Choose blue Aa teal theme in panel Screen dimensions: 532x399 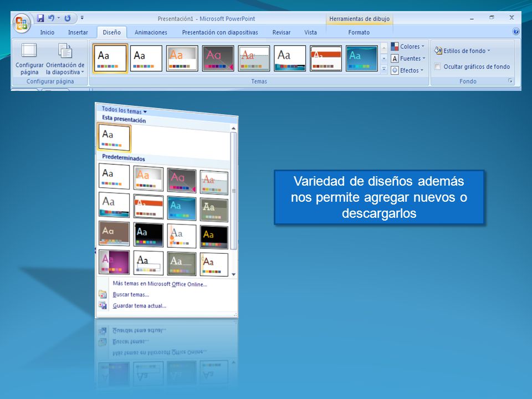182,208
